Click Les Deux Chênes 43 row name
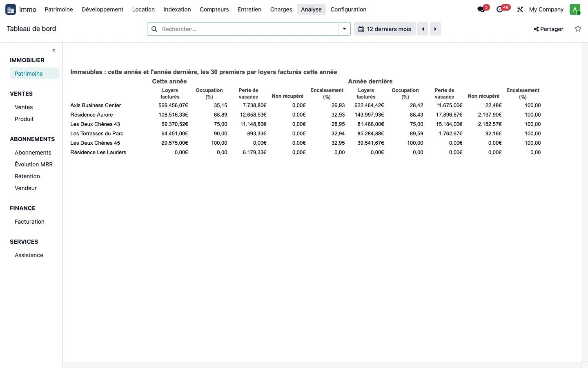The height and width of the screenshot is (368, 588). click(x=95, y=124)
